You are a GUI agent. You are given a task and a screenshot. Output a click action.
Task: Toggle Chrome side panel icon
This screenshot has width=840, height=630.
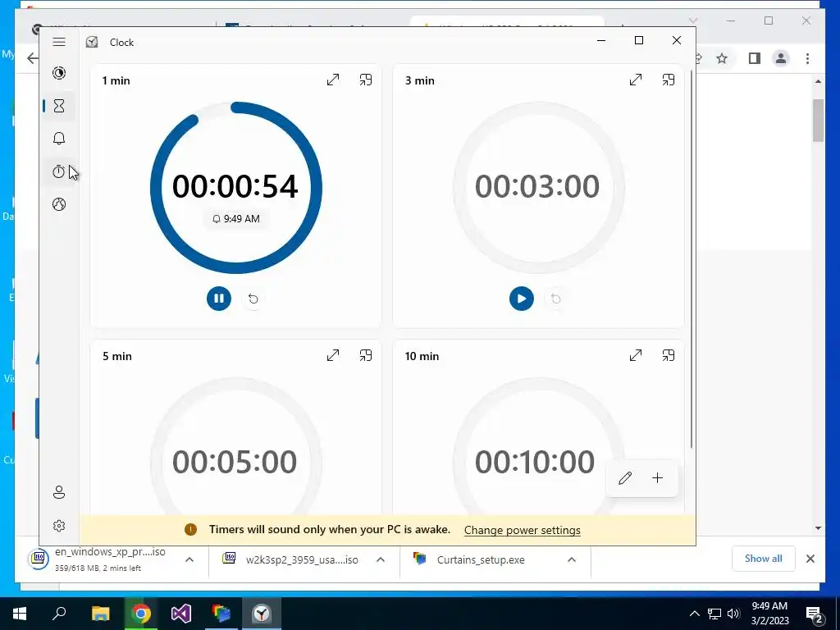[x=755, y=58]
